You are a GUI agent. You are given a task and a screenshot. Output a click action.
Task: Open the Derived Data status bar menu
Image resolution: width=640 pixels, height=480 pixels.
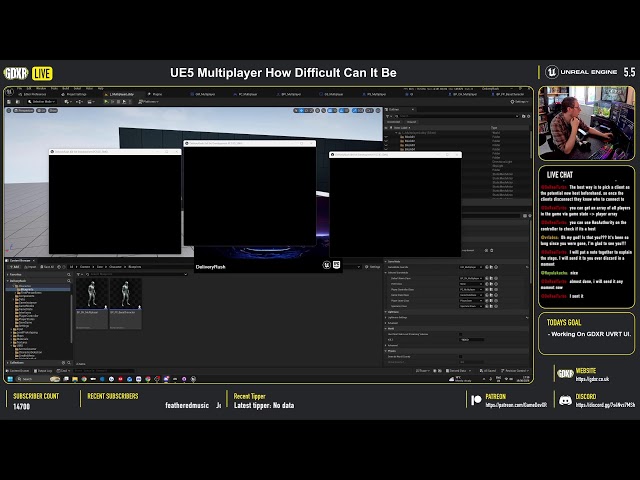pyautogui.click(x=458, y=371)
